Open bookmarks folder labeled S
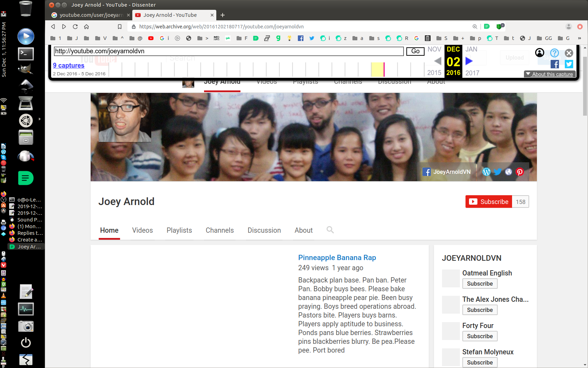The height and width of the screenshot is (368, 588). click(x=442, y=38)
